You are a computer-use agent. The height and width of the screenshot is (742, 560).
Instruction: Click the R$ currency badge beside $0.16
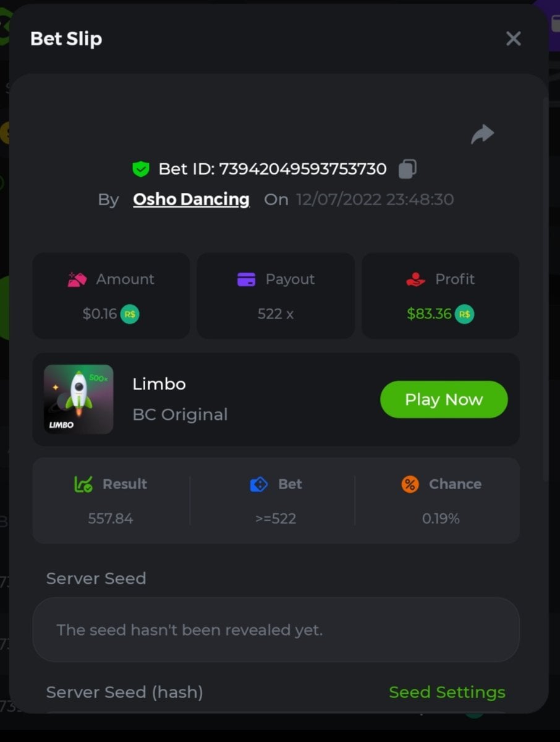(129, 314)
